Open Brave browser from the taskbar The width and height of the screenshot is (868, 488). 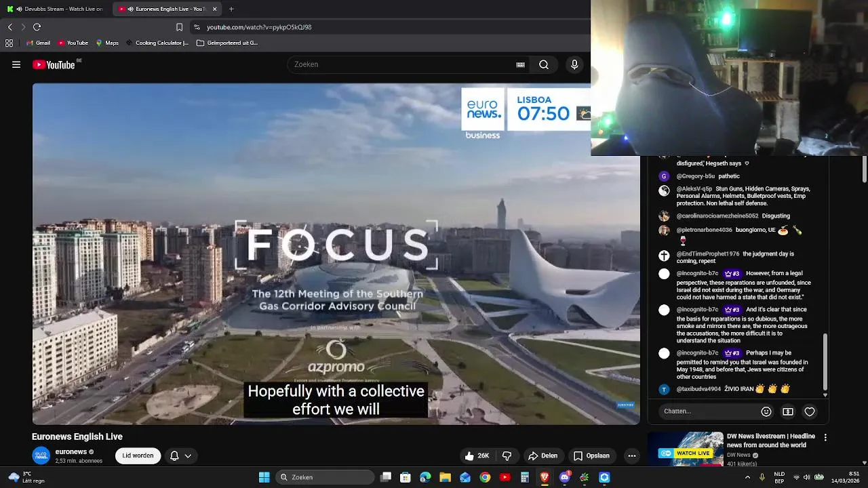545,477
